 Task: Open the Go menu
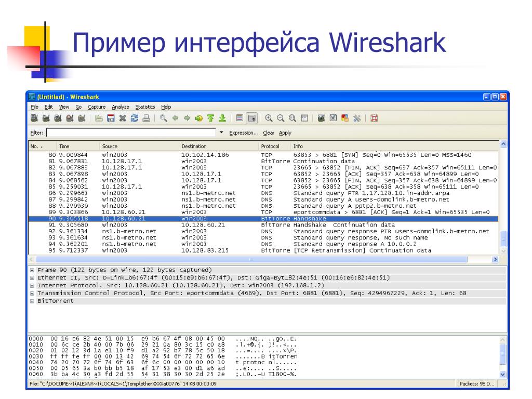78,107
